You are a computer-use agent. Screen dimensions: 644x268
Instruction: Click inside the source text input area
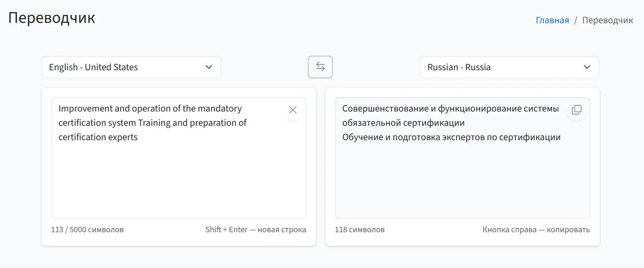[x=179, y=177]
